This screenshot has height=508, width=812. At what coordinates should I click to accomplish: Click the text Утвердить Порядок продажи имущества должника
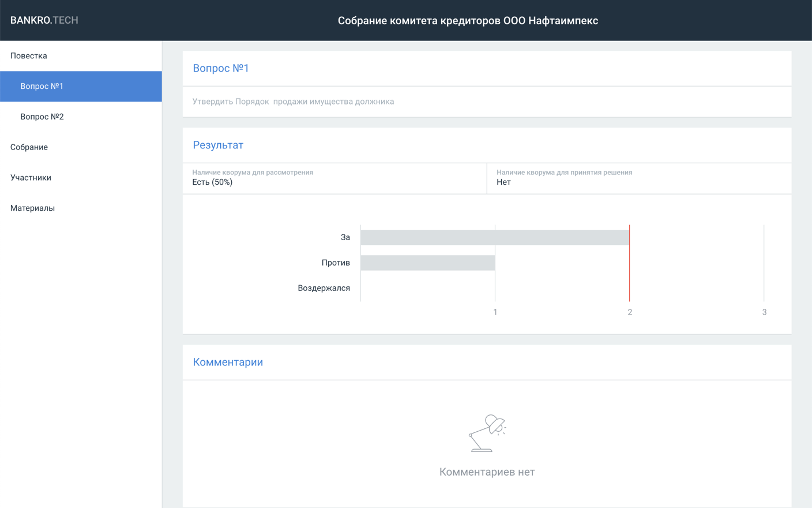[x=293, y=102]
